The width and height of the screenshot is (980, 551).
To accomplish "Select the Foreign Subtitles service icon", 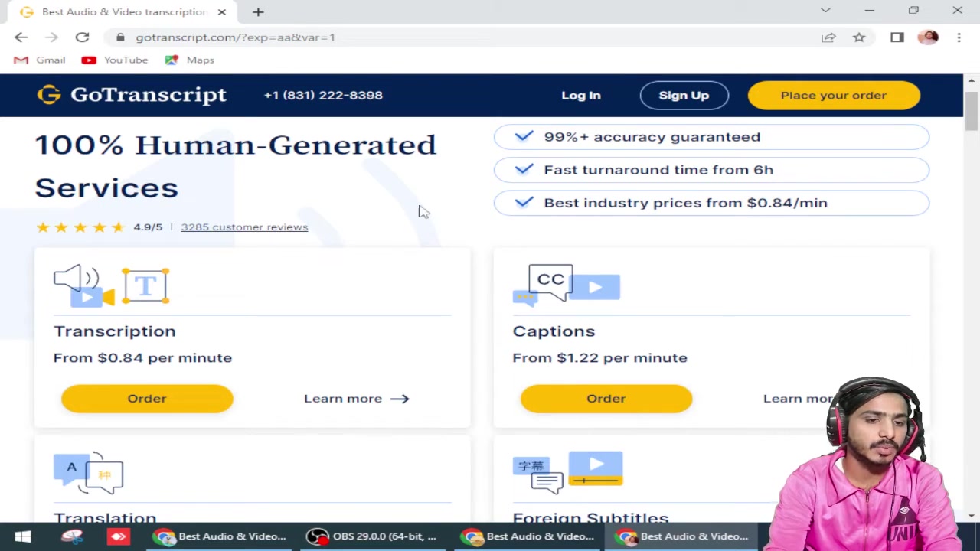I will pos(567,471).
